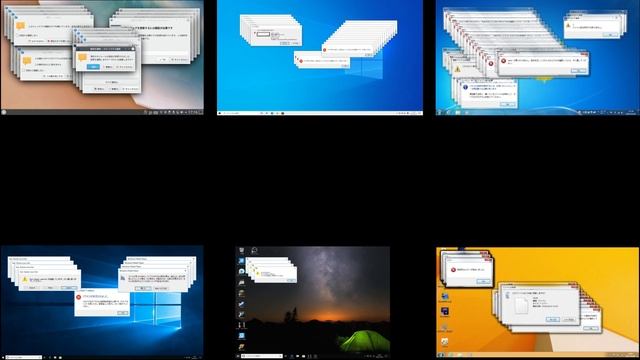Click OK in the Windows 7 information dialog
This screenshot has height=360, width=640.
coord(507,104)
